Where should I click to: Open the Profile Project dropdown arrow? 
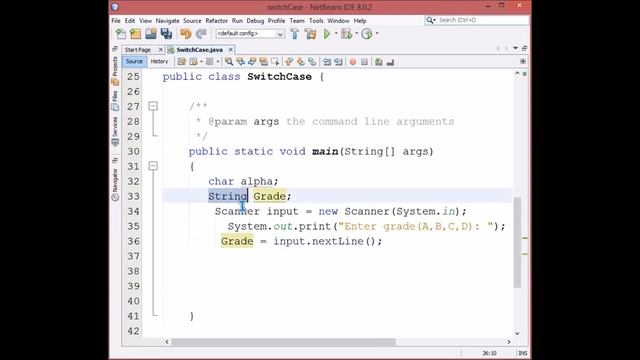[x=377, y=34]
